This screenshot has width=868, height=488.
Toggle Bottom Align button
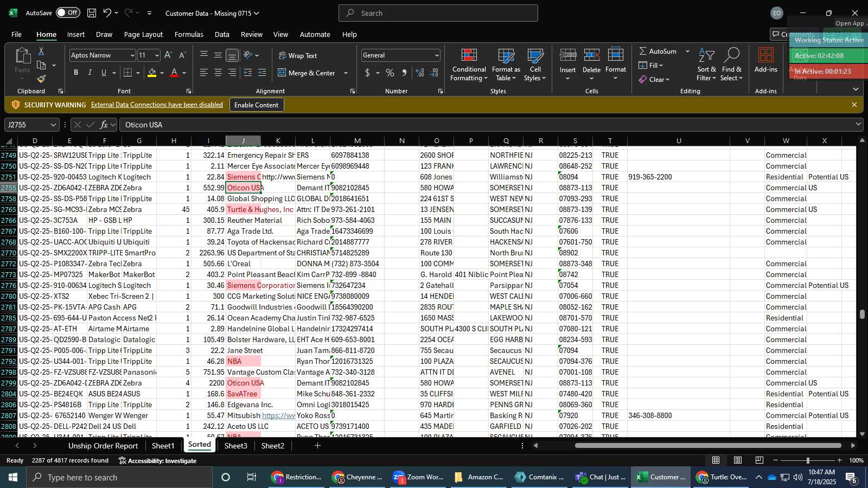(x=232, y=55)
